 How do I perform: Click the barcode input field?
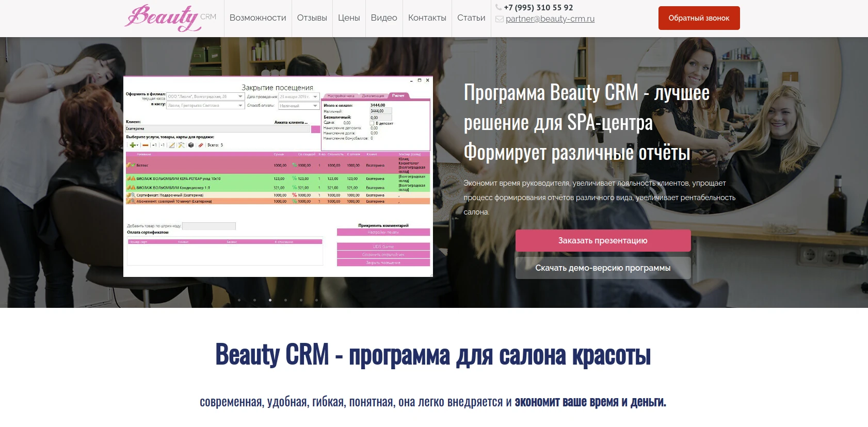pos(209,226)
